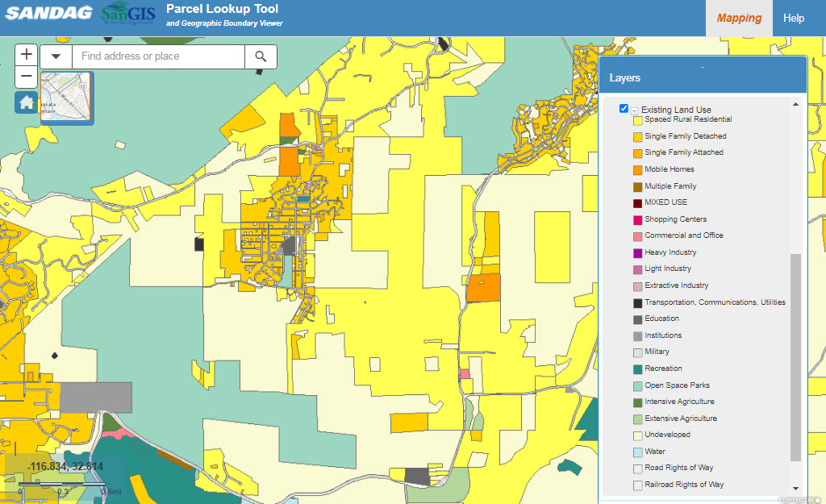This screenshot has width=826, height=504.
Task: Click the Find address or place field
Action: (x=158, y=56)
